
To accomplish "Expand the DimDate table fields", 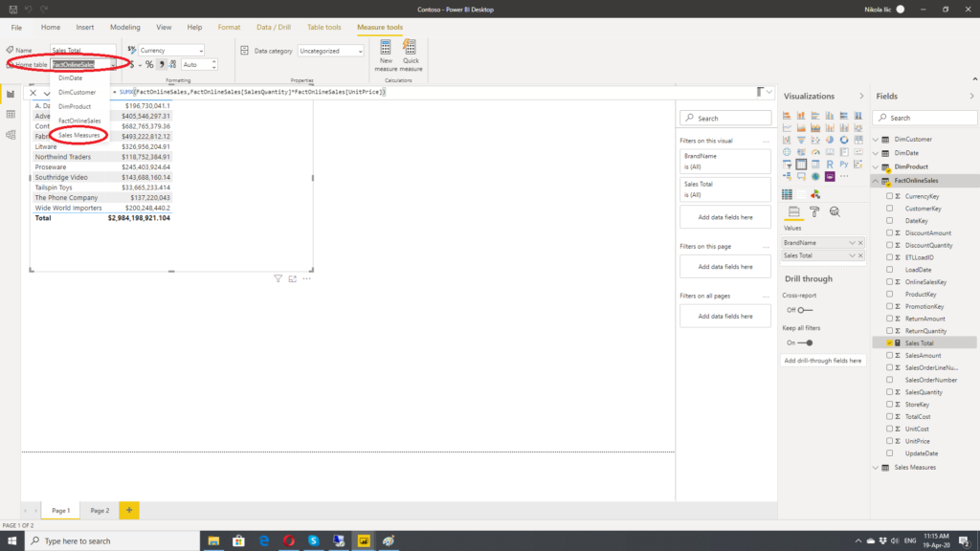I will coord(876,153).
